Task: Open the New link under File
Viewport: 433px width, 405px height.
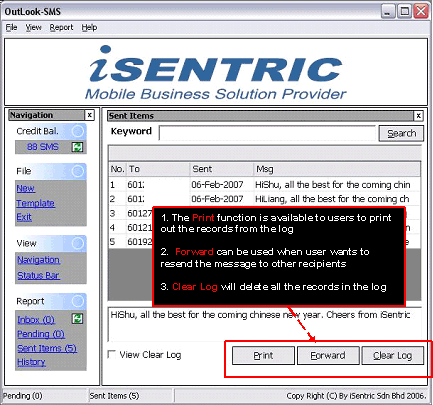Action: pos(26,188)
